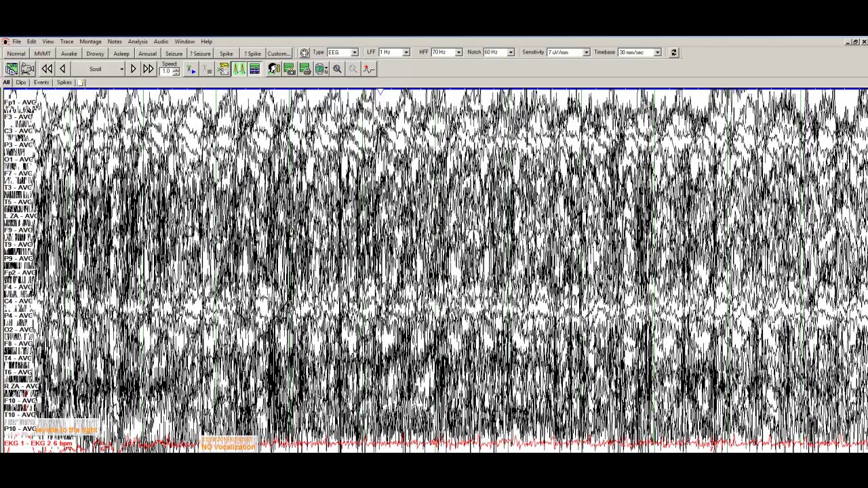Click the MVMT annotation button
This screenshot has height=488, width=868.
(x=42, y=54)
